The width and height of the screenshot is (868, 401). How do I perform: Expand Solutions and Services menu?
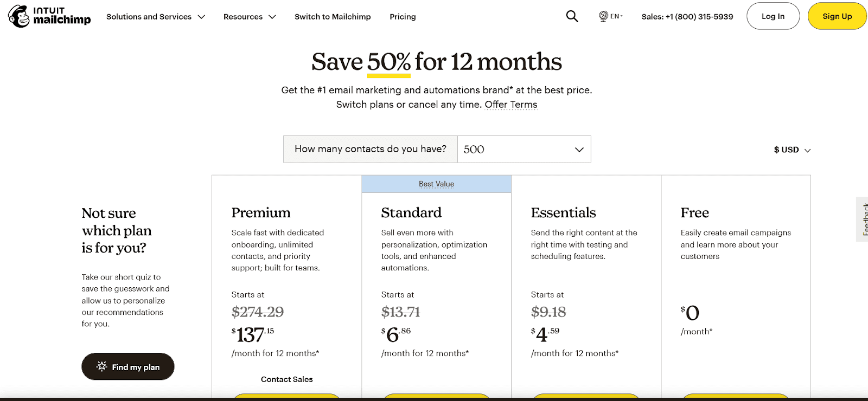tap(156, 17)
